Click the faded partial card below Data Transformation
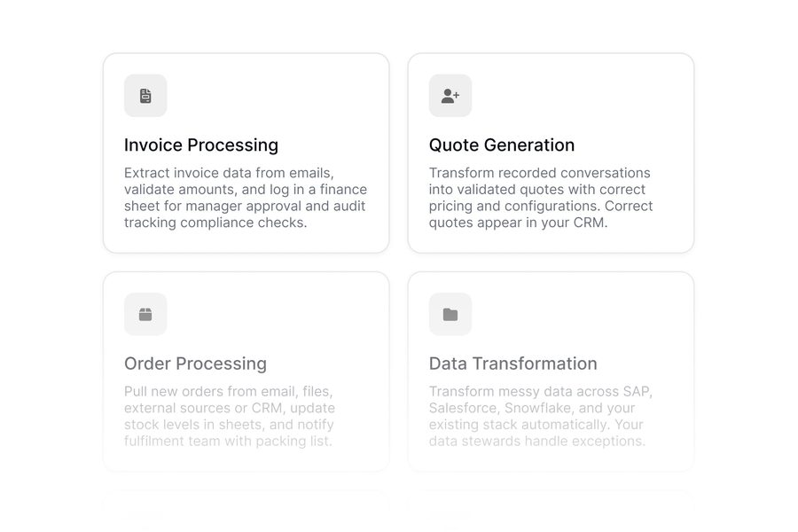Image resolution: width=798 pixels, height=532 pixels. [x=551, y=511]
